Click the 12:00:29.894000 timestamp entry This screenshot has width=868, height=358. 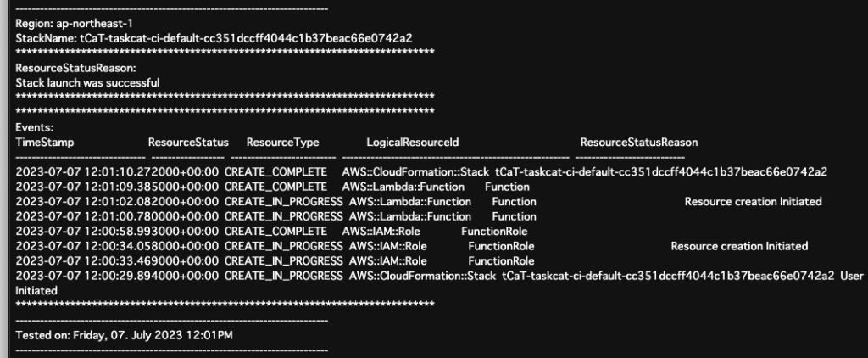point(117,276)
